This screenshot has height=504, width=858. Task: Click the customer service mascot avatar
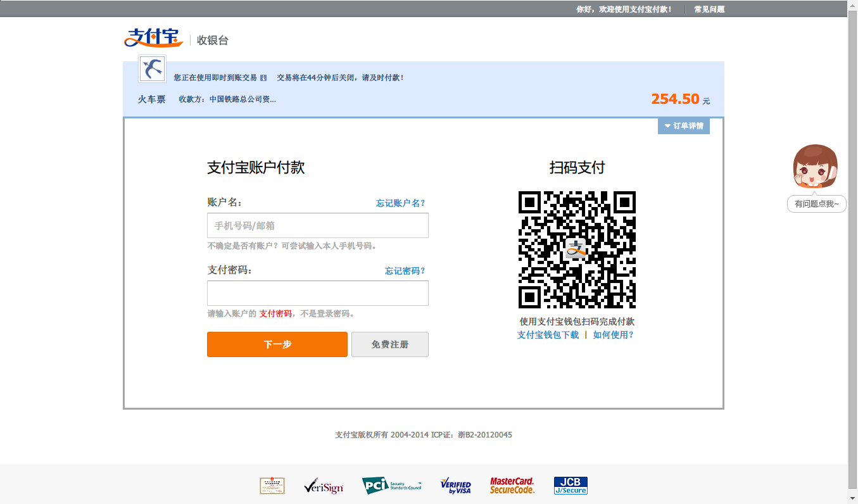[816, 167]
